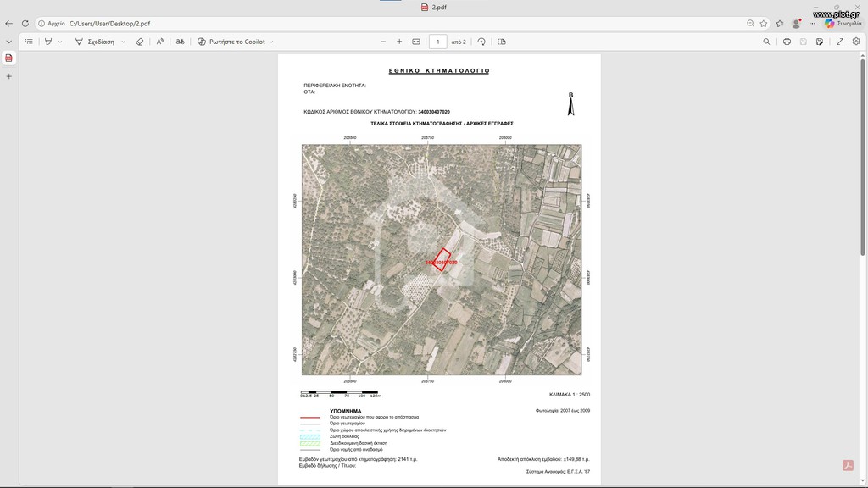This screenshot has height=488, width=868.
Task: Search within the PDF document
Action: [x=766, y=42]
